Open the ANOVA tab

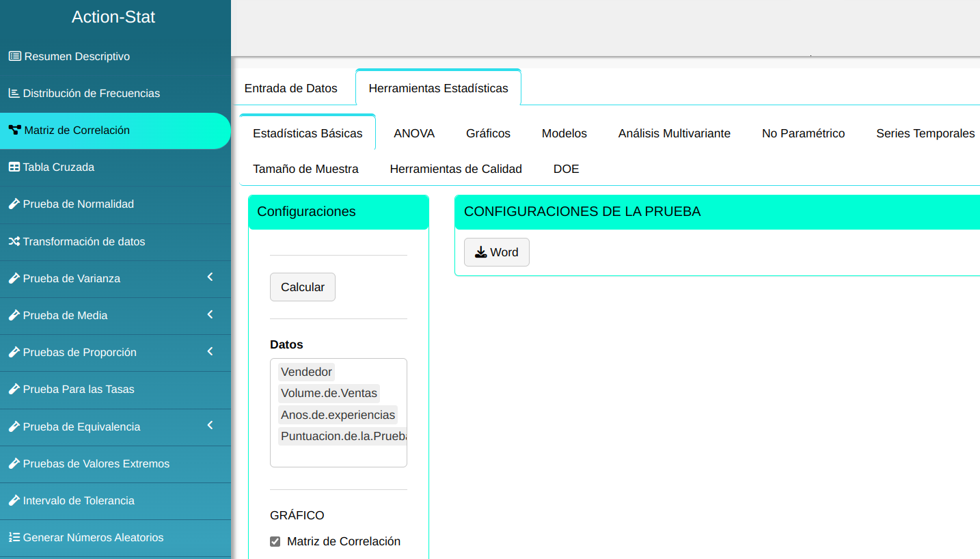pyautogui.click(x=414, y=133)
